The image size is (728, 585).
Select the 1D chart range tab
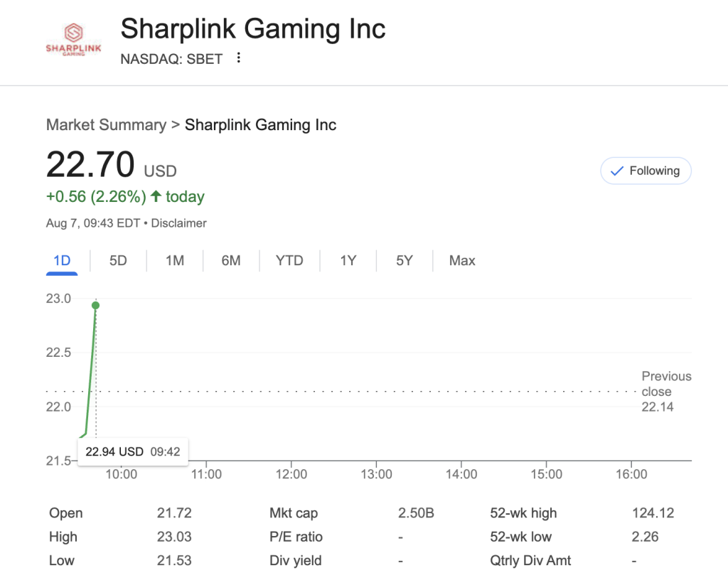coord(62,261)
